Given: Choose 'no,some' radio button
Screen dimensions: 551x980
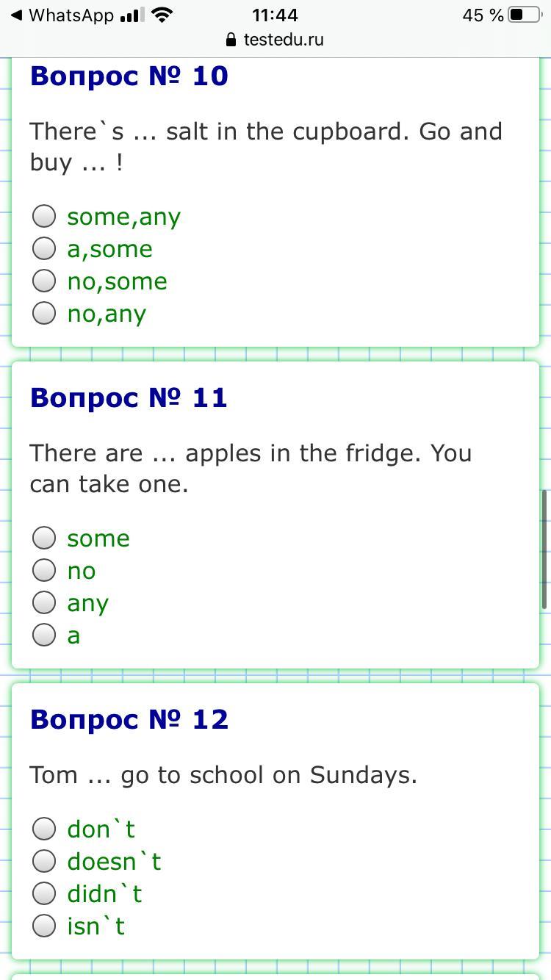Looking at the screenshot, I should pyautogui.click(x=44, y=281).
